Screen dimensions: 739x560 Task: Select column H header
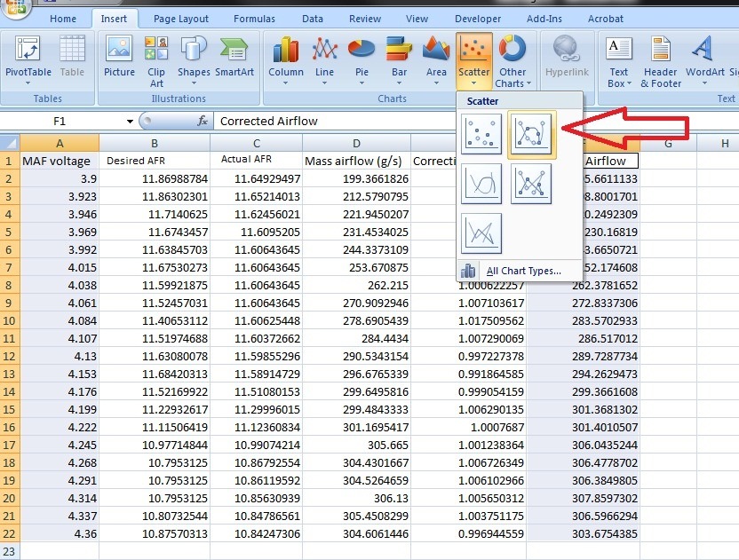(718, 143)
